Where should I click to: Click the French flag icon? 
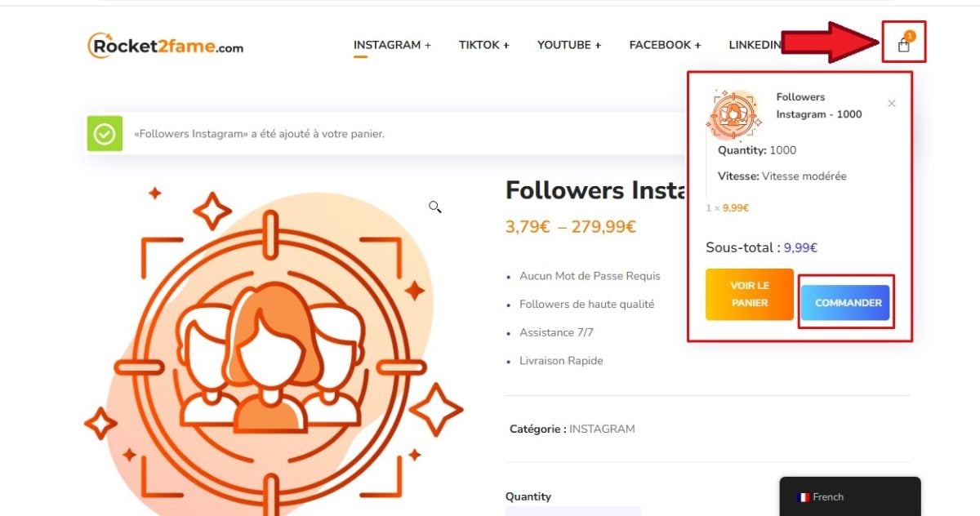click(803, 497)
